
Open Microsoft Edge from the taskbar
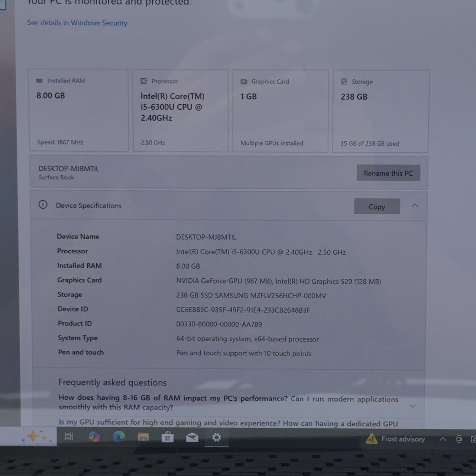click(x=119, y=437)
